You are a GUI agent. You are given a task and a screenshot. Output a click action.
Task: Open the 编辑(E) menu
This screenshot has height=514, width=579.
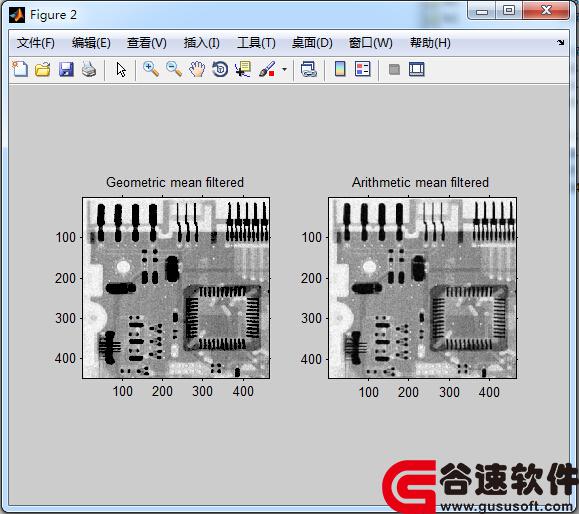pyautogui.click(x=91, y=43)
